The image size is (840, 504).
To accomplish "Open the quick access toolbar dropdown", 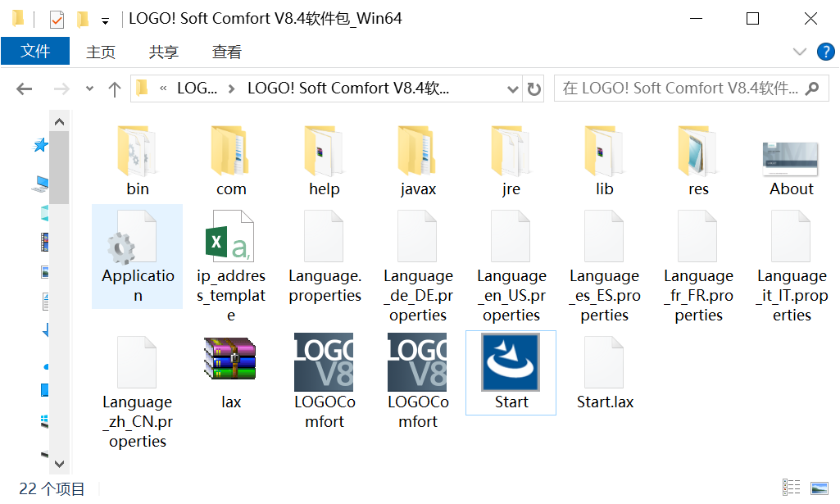I will click(x=105, y=20).
